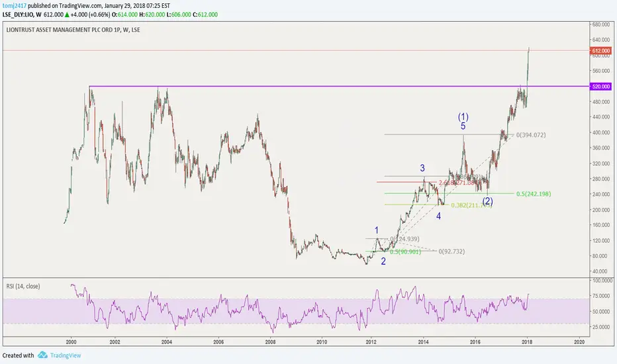Click the tomj2417 author name
This screenshot has width=617, height=364.
15,6
